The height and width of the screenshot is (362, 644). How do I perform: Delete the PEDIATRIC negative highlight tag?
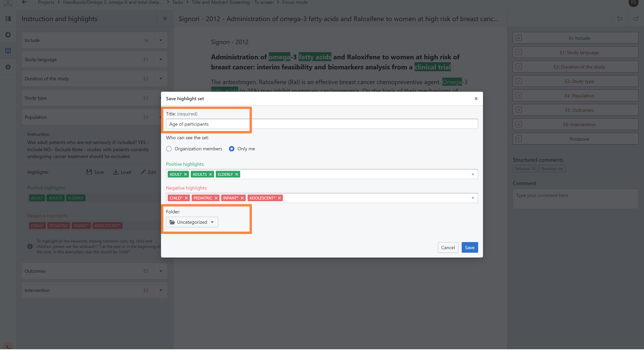pos(216,198)
